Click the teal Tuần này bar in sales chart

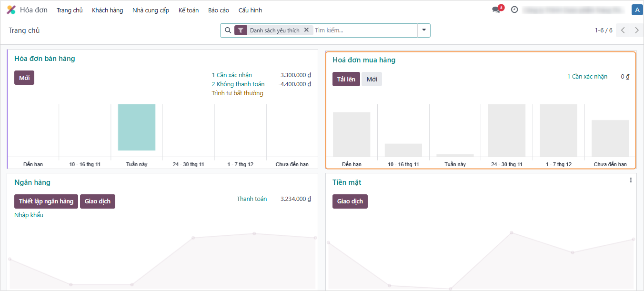[x=137, y=127]
